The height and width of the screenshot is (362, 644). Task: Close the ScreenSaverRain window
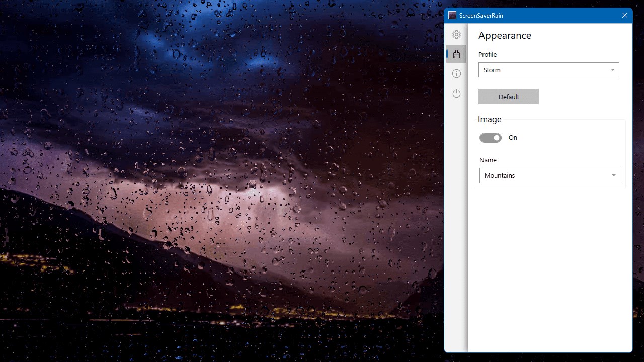point(624,15)
